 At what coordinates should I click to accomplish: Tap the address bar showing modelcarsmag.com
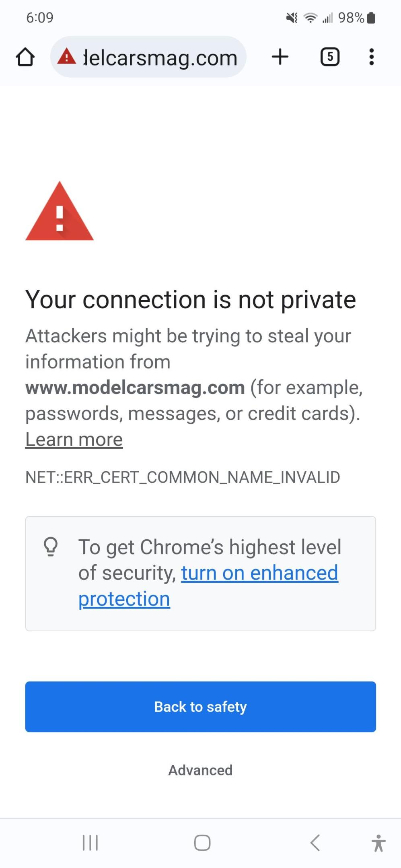[x=157, y=57]
